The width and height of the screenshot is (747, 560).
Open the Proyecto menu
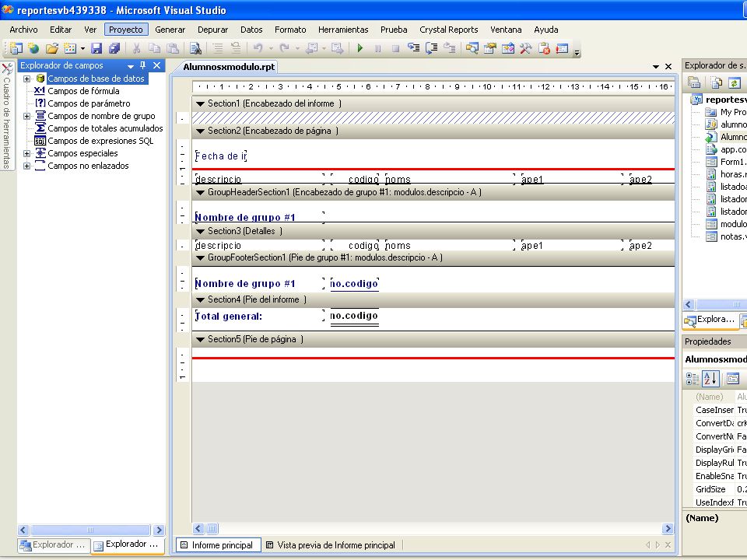coord(126,30)
